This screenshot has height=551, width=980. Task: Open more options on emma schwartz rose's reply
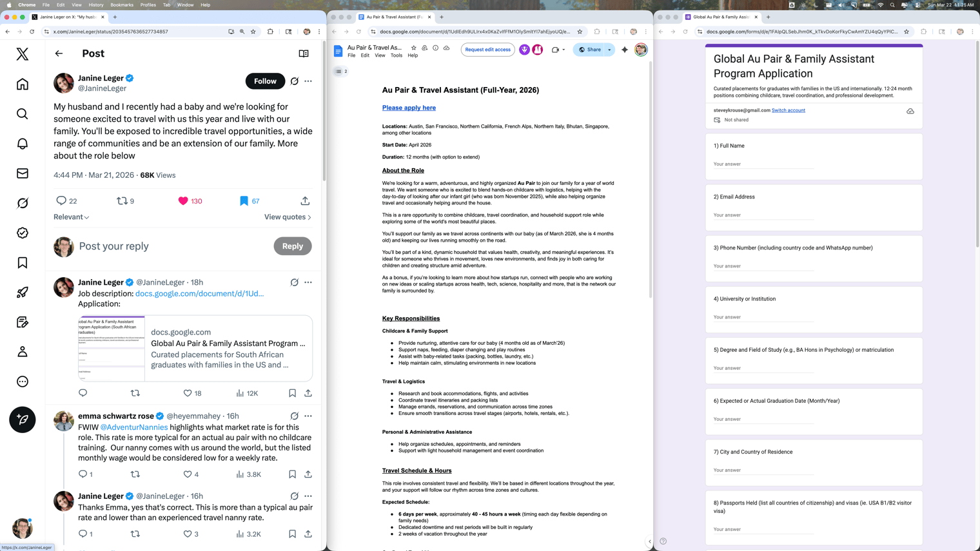pyautogui.click(x=308, y=416)
